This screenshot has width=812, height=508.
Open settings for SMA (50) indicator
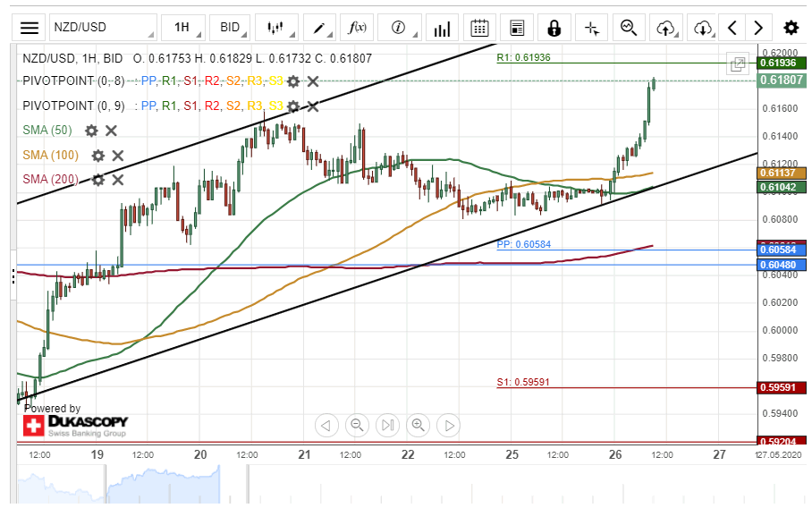(91, 131)
